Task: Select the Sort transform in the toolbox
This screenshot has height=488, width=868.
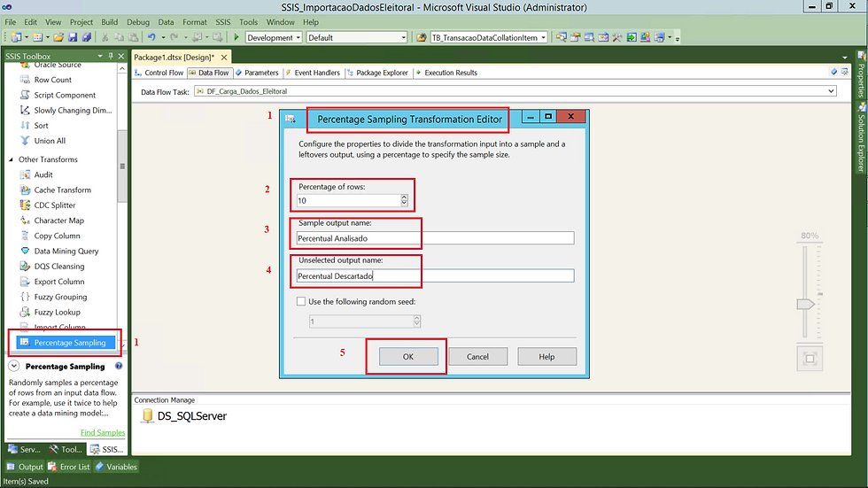Action: tap(41, 126)
